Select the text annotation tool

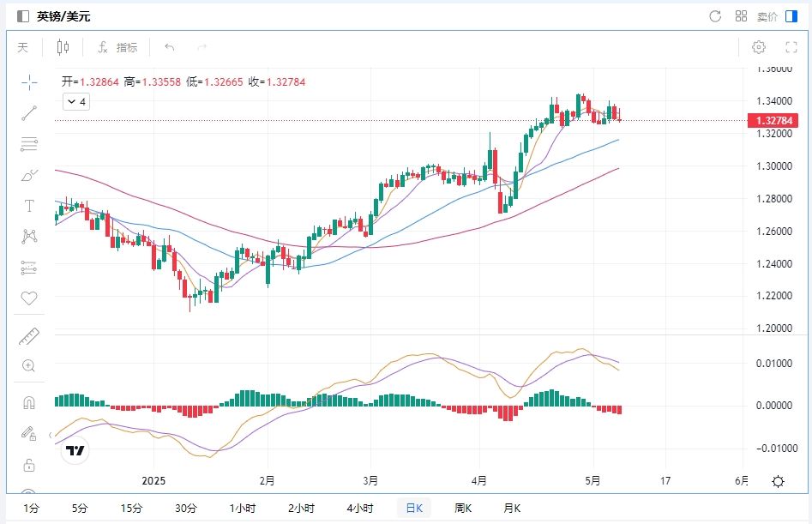[29, 206]
